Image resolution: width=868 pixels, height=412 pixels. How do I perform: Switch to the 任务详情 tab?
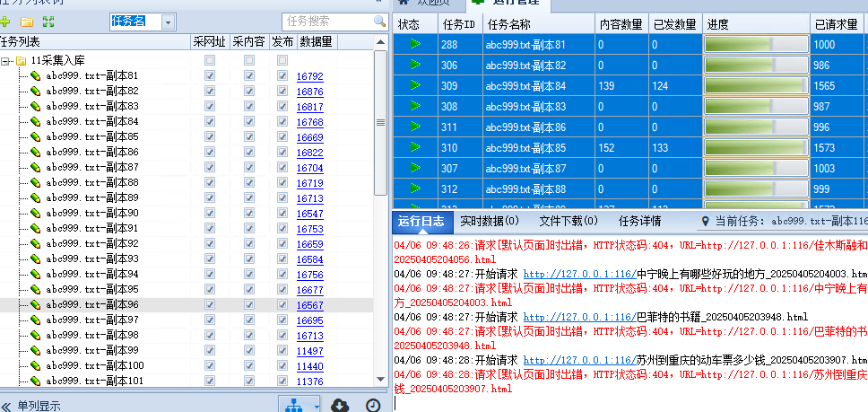(639, 222)
